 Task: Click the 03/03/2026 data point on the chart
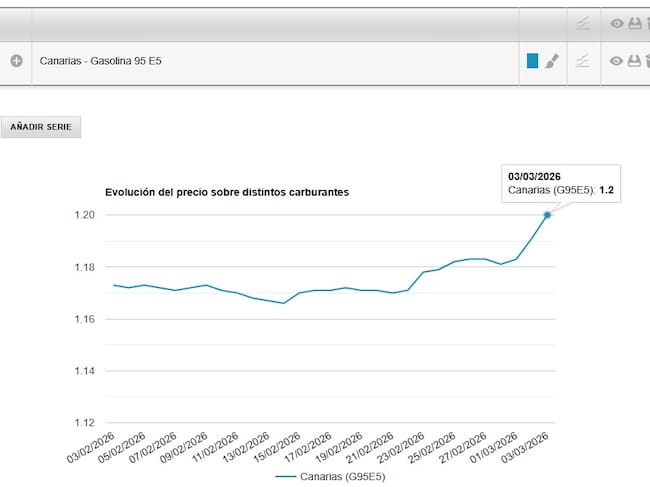click(547, 215)
